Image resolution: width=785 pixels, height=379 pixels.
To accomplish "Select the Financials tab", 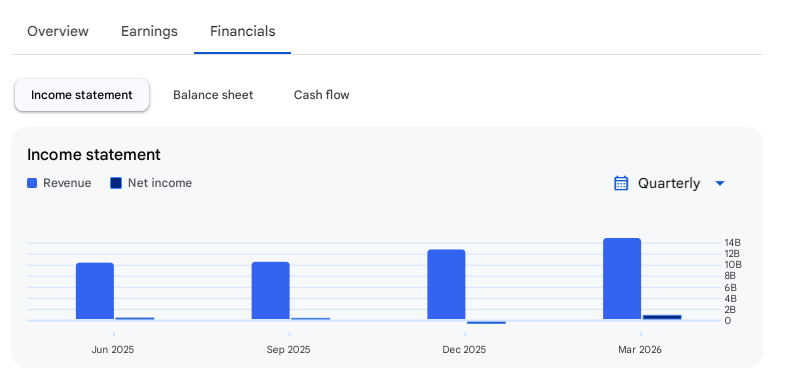I will pos(242,31).
